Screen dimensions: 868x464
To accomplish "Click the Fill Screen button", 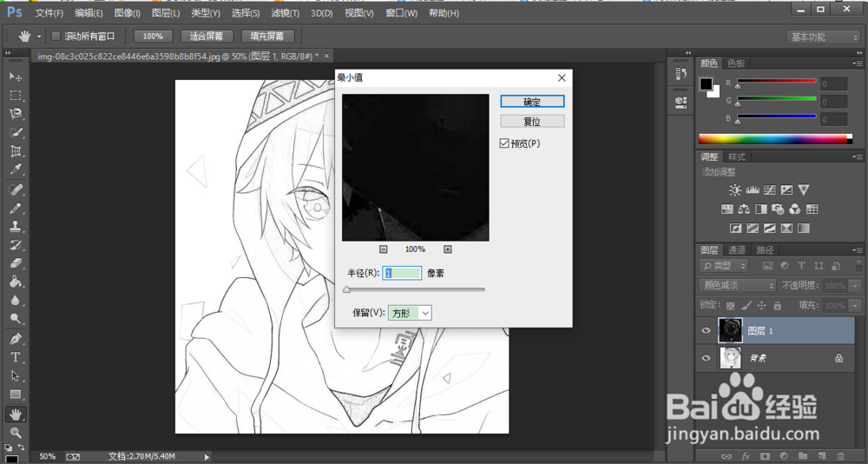I will [x=267, y=36].
